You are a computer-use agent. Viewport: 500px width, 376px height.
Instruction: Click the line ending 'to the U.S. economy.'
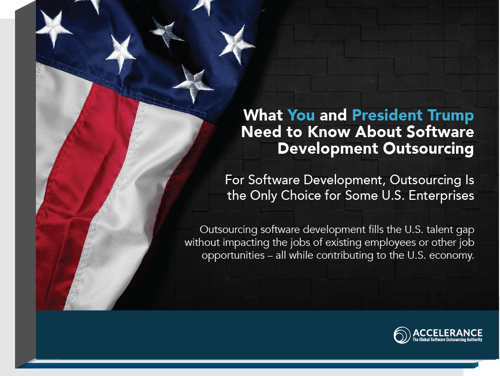(x=338, y=255)
